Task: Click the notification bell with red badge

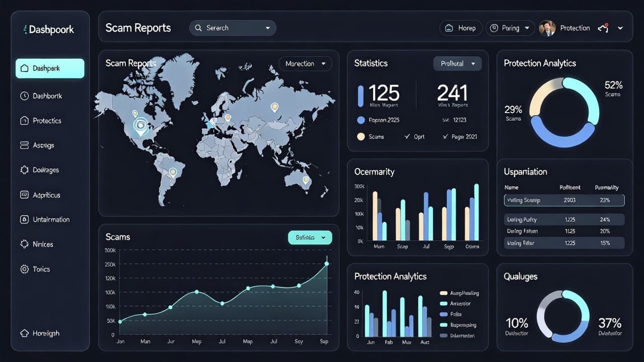Action: [603, 28]
